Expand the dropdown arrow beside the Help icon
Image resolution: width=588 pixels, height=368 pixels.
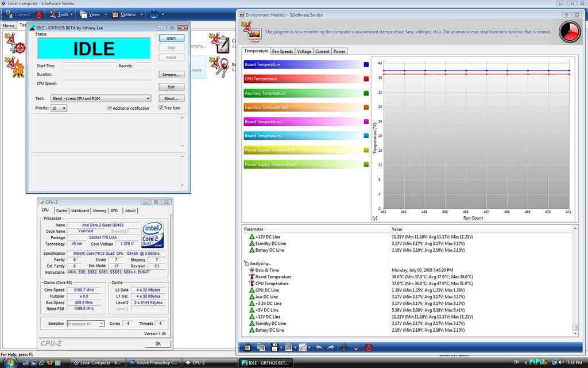pyautogui.click(x=163, y=14)
